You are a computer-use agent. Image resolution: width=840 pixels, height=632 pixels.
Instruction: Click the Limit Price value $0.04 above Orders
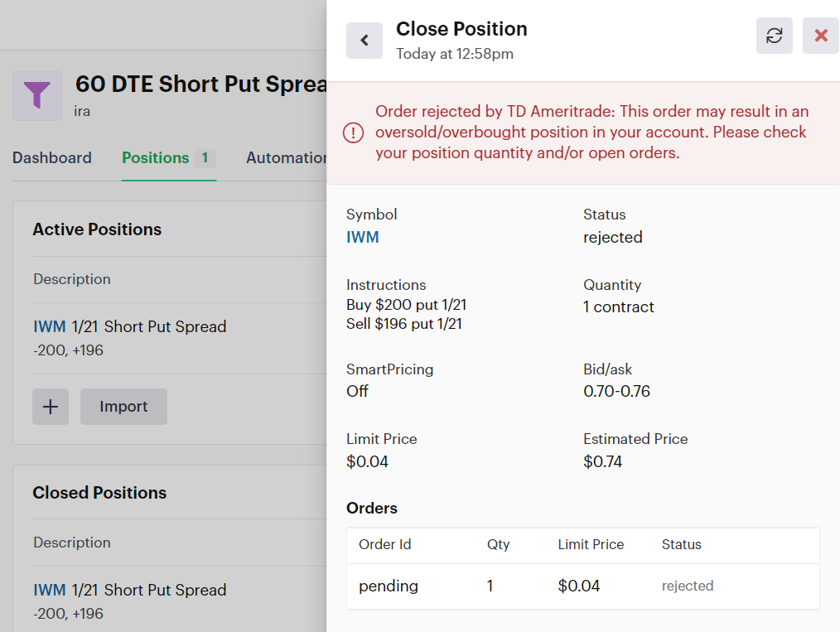pos(367,461)
